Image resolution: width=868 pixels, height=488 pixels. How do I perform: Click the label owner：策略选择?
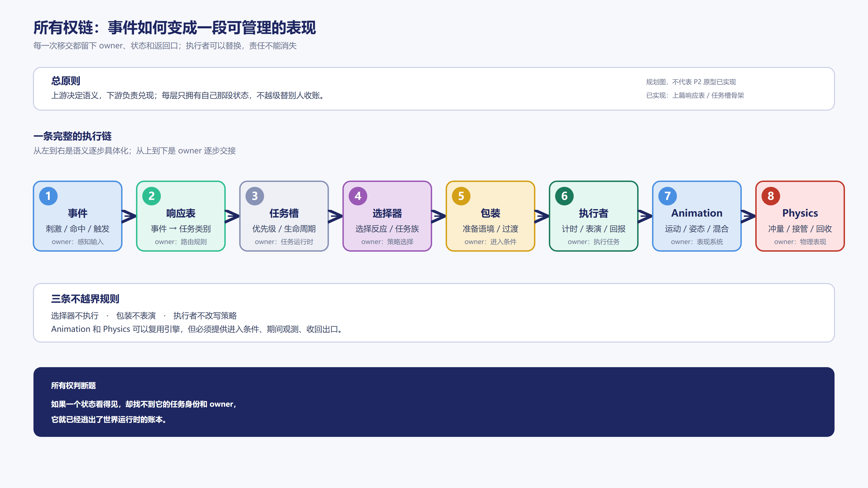[387, 242]
